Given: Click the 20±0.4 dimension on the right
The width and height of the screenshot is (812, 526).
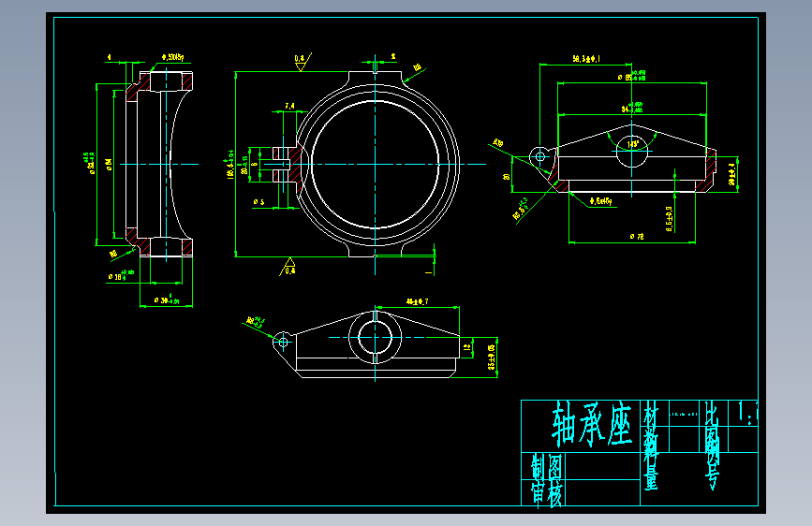Looking at the screenshot, I should pos(731,174).
